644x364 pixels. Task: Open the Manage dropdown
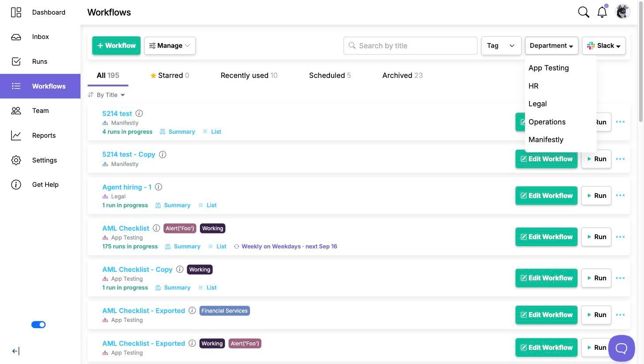tap(170, 46)
